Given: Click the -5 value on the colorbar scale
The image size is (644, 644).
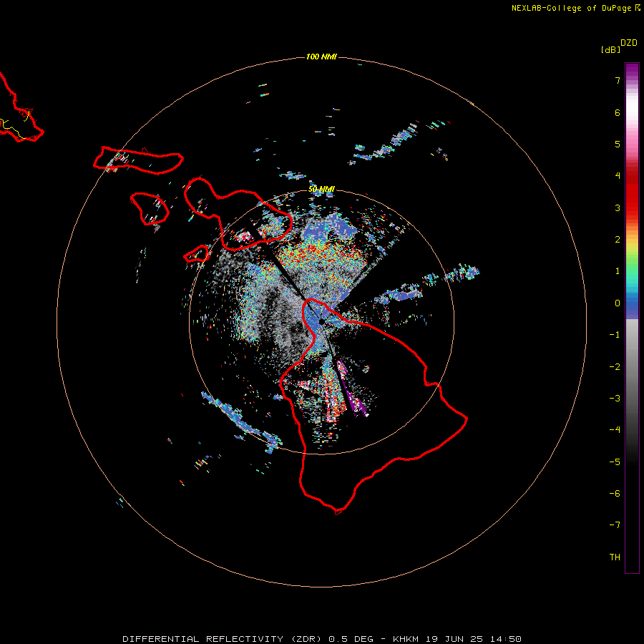Looking at the screenshot, I should tap(615, 462).
